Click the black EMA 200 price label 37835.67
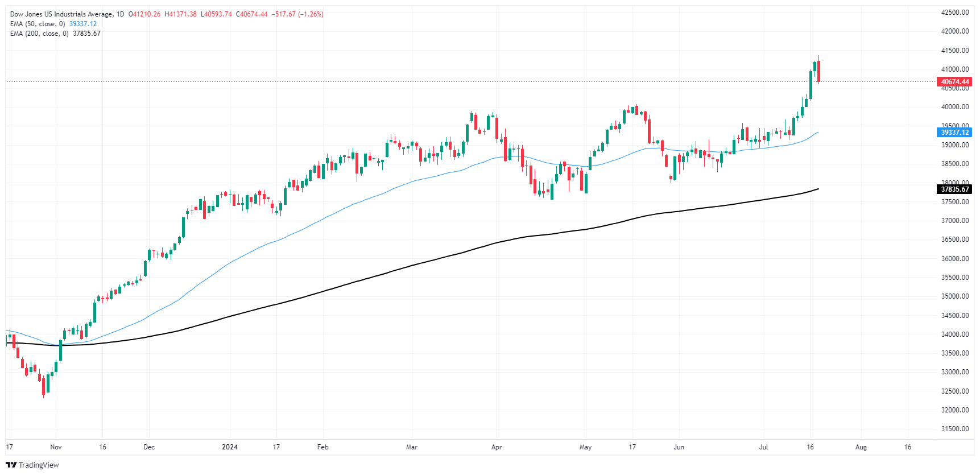980x475 pixels. coord(954,189)
